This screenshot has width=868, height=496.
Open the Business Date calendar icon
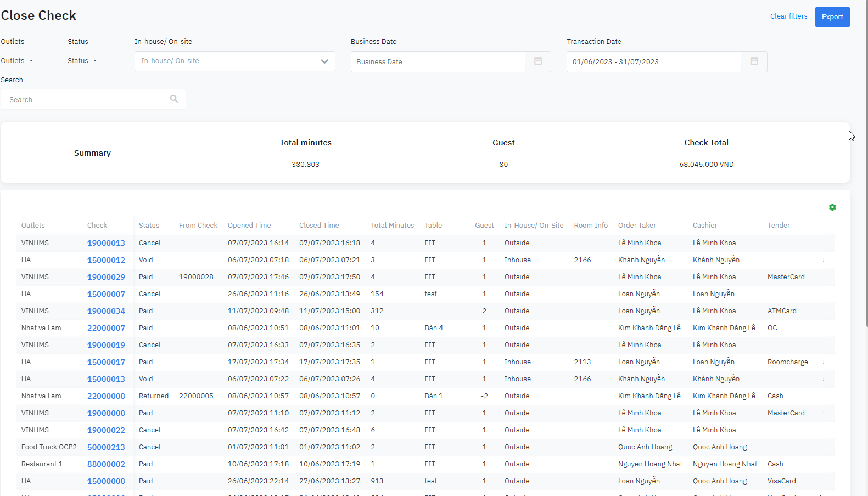click(x=538, y=61)
